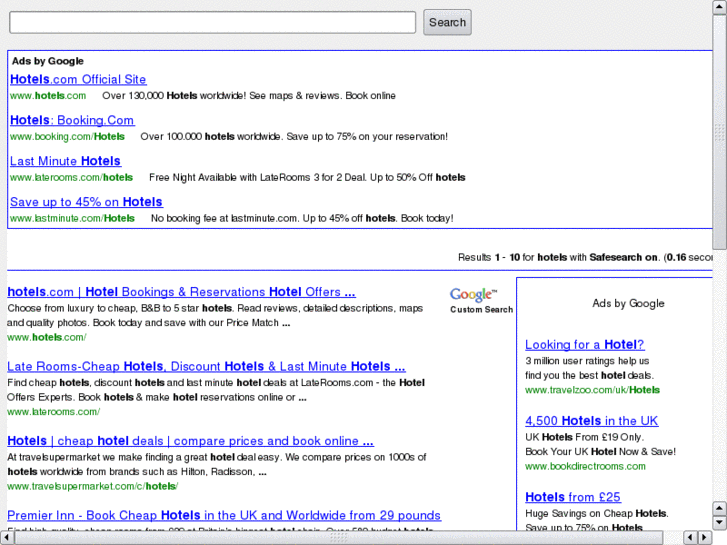The width and height of the screenshot is (727, 545).
Task: Open Hotels: Booking.Com ad link
Action: (x=72, y=120)
